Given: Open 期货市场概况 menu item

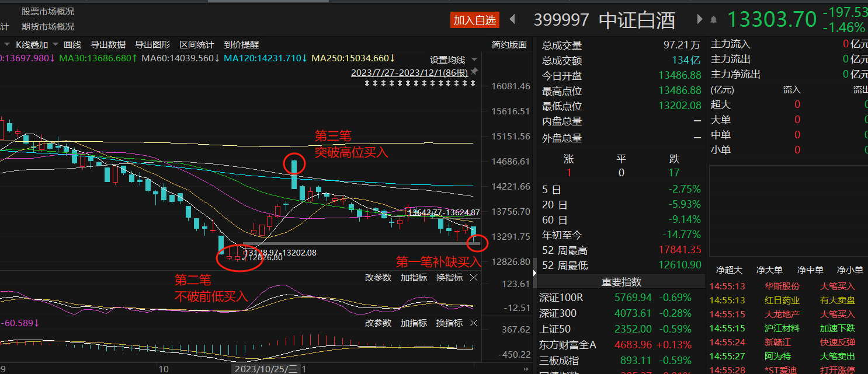Looking at the screenshot, I should (48, 26).
